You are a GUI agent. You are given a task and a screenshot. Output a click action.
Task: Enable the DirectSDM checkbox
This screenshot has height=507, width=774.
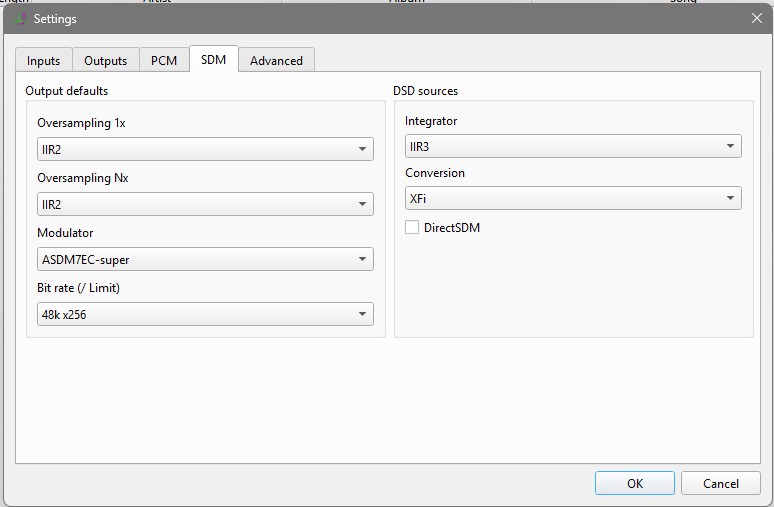point(412,228)
